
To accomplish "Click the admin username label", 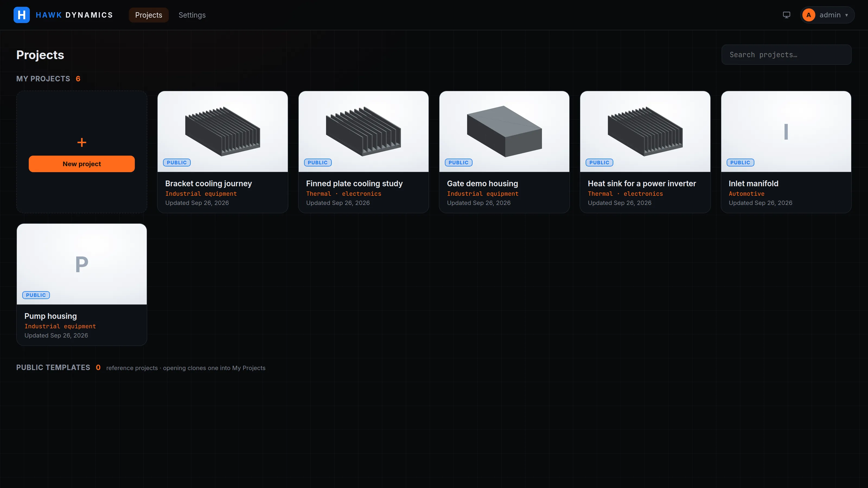I will [830, 15].
